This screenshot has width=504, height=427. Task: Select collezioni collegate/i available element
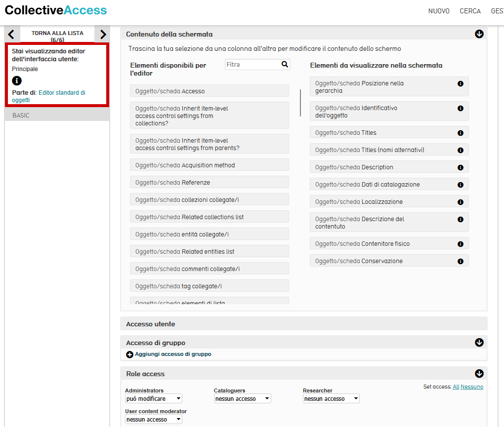pos(209,200)
